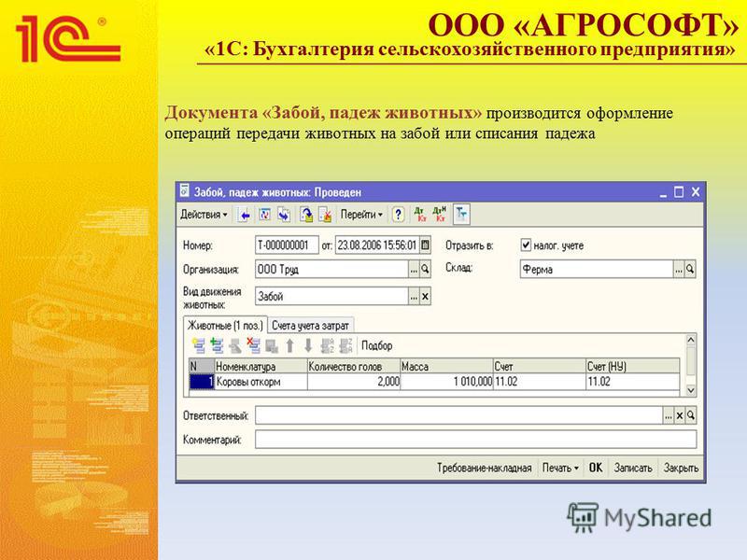Click table scrollbar up arrow
Screen dimensions: 747x560
coord(690,340)
